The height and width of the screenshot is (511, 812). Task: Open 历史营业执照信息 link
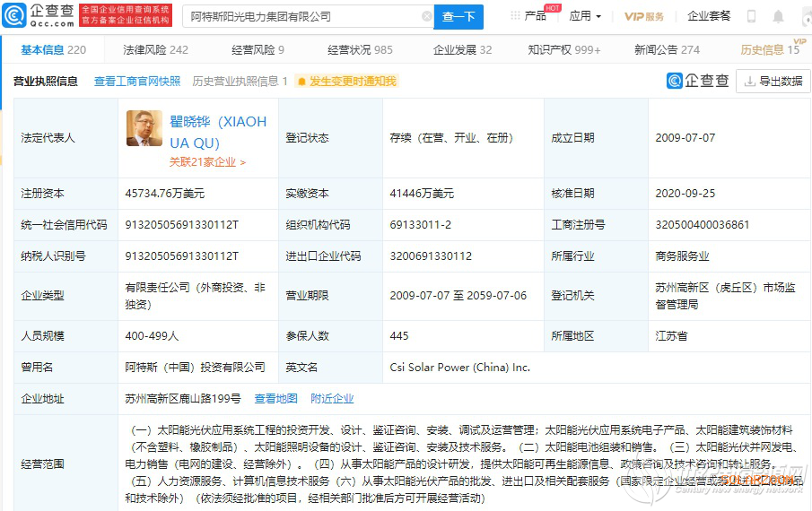tap(240, 82)
